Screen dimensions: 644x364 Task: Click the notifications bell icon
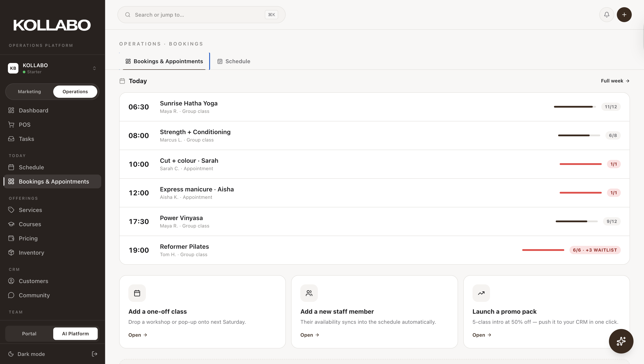tap(607, 15)
